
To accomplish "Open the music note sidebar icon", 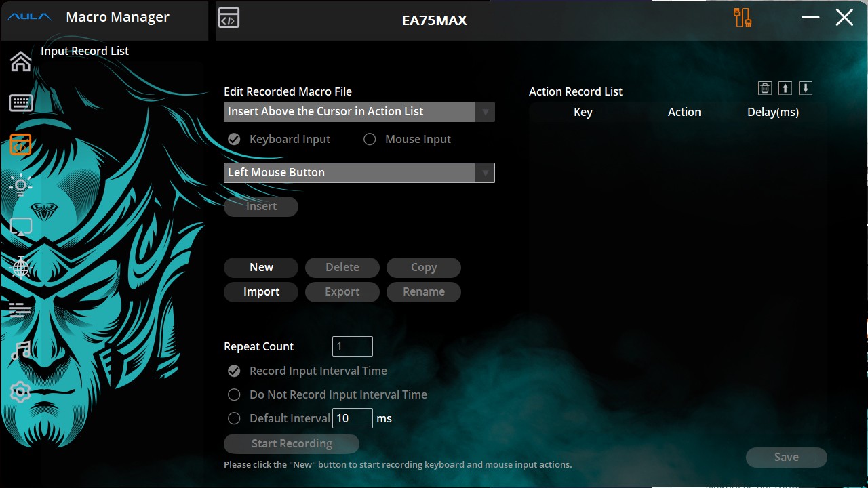I will coord(20,350).
